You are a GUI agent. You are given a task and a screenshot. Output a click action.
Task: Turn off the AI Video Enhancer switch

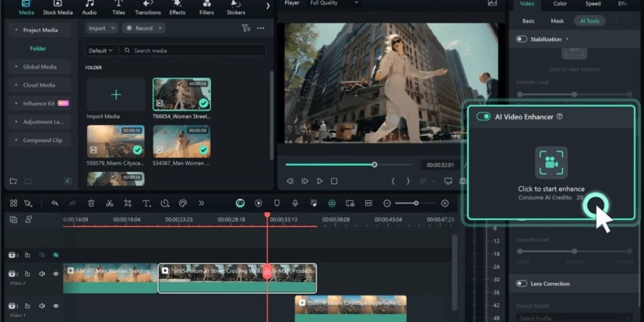(x=484, y=116)
